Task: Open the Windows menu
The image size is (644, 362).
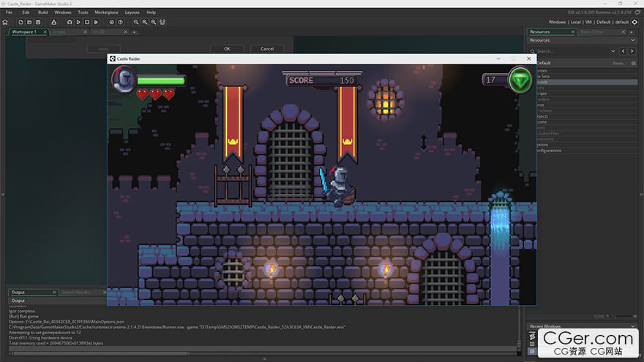Action: pos(63,12)
